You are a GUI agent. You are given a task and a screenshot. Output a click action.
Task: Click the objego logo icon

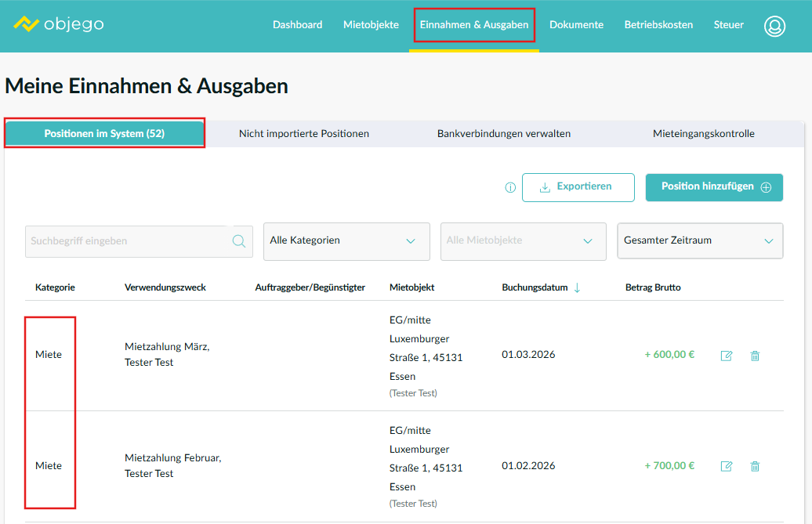click(26, 24)
